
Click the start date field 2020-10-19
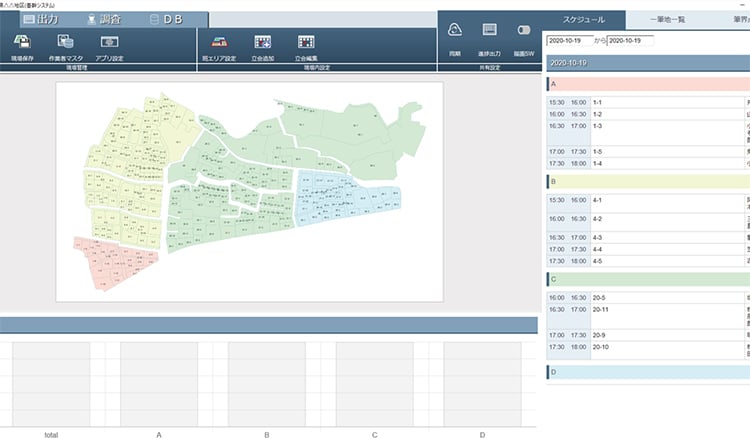570,41
